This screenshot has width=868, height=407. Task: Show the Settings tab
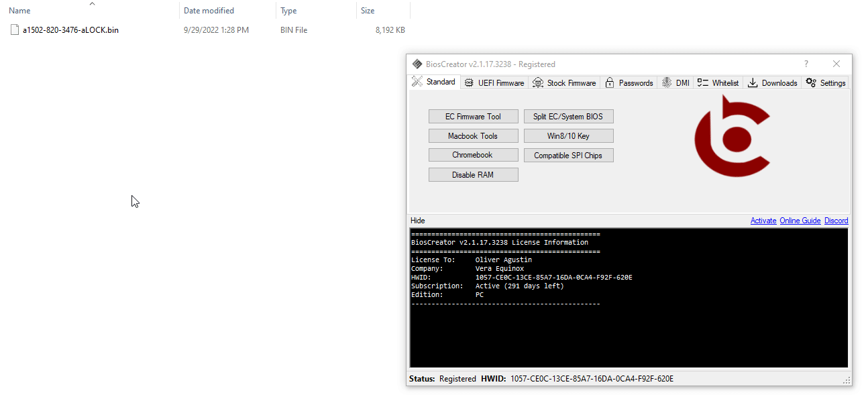point(826,83)
